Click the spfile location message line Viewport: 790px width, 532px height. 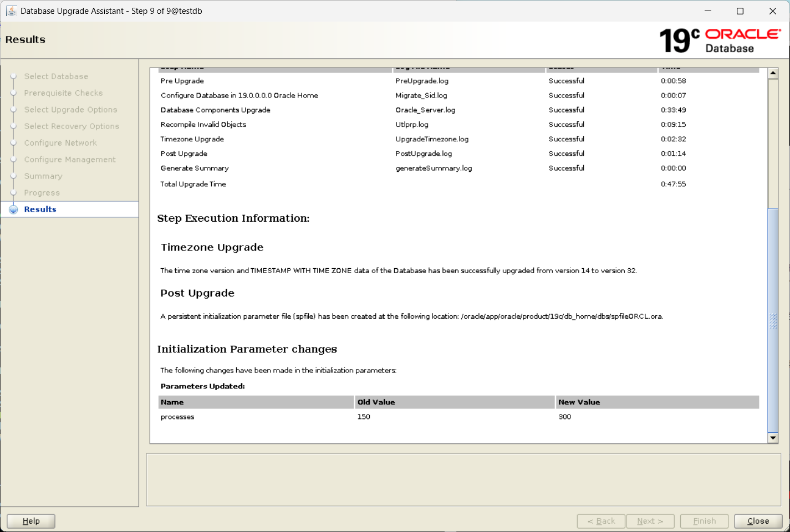(412, 316)
